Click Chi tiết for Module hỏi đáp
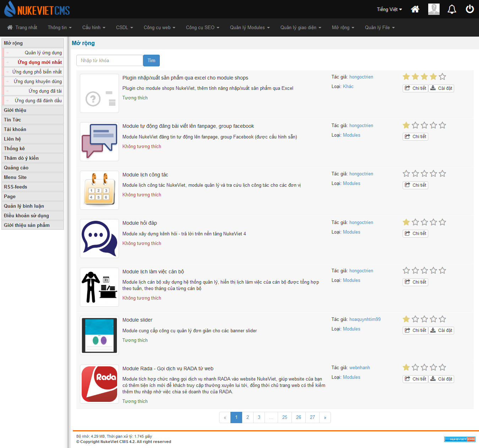 [415, 233]
